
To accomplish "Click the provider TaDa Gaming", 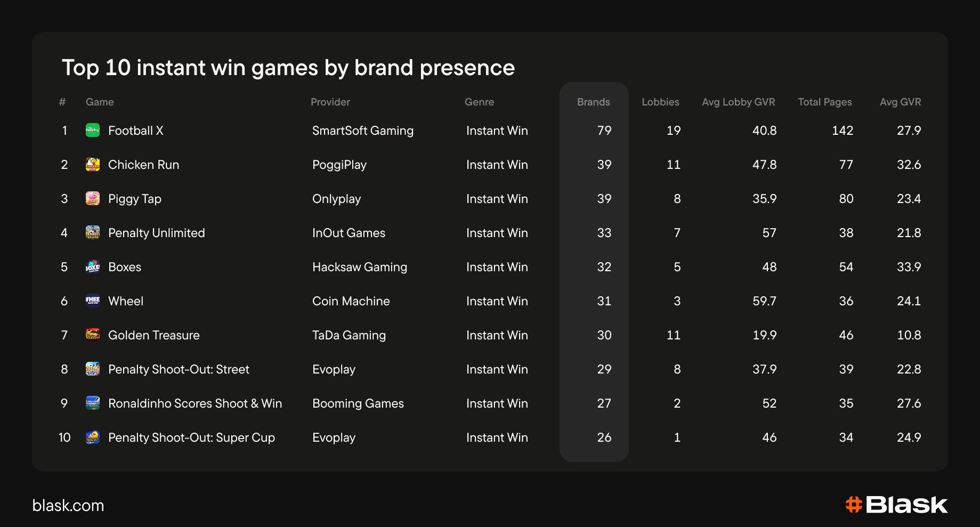I will tap(349, 335).
